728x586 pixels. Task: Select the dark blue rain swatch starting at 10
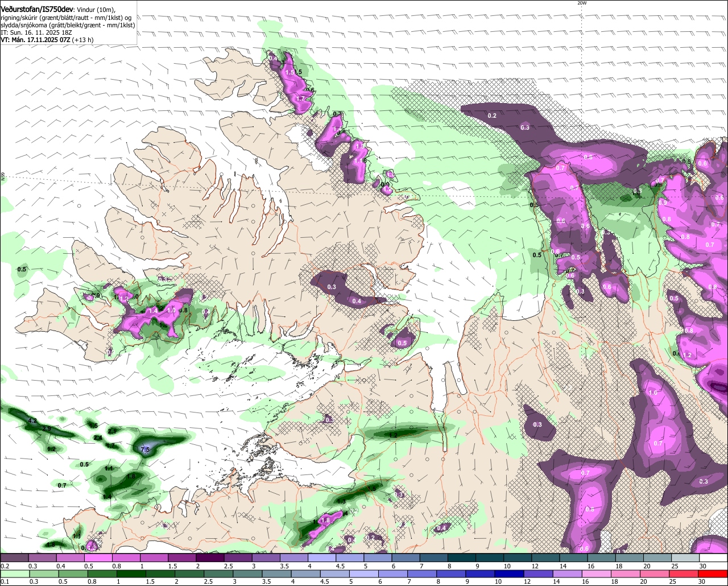[509, 574]
